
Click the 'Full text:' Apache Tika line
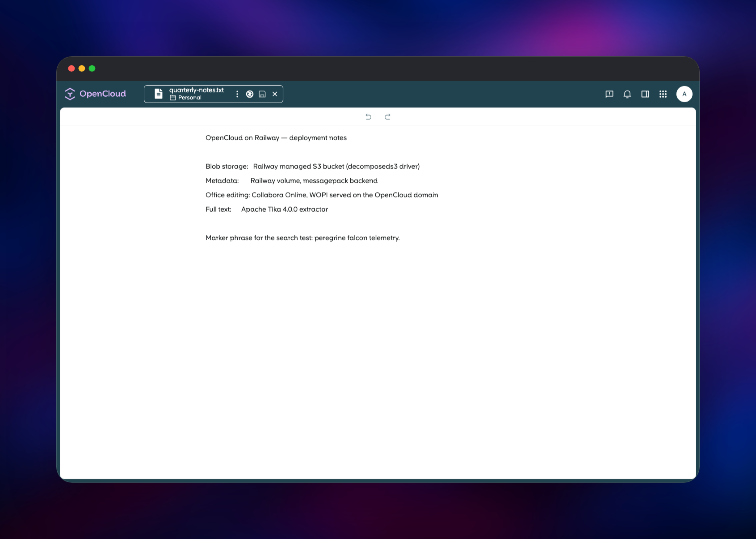coord(267,209)
